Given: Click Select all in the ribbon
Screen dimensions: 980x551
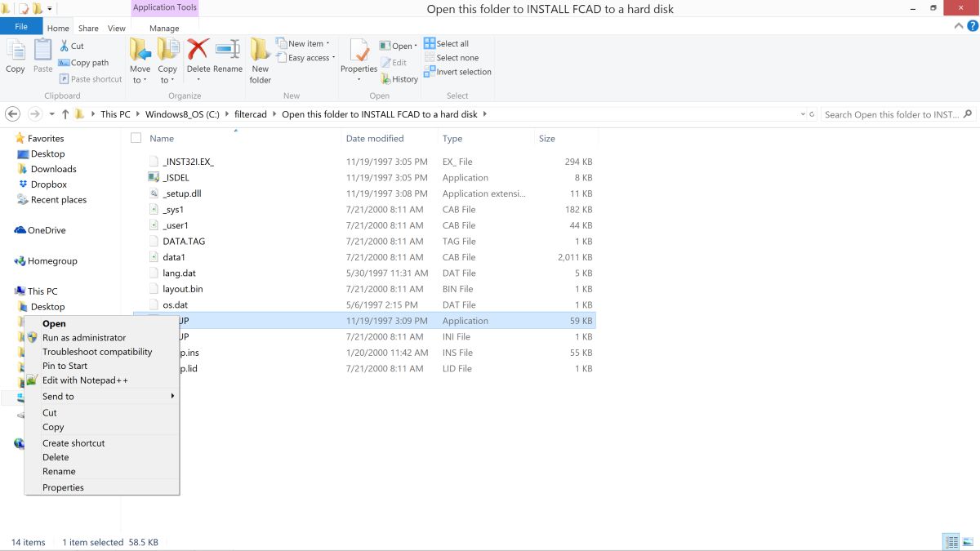Looking at the screenshot, I should (446, 44).
